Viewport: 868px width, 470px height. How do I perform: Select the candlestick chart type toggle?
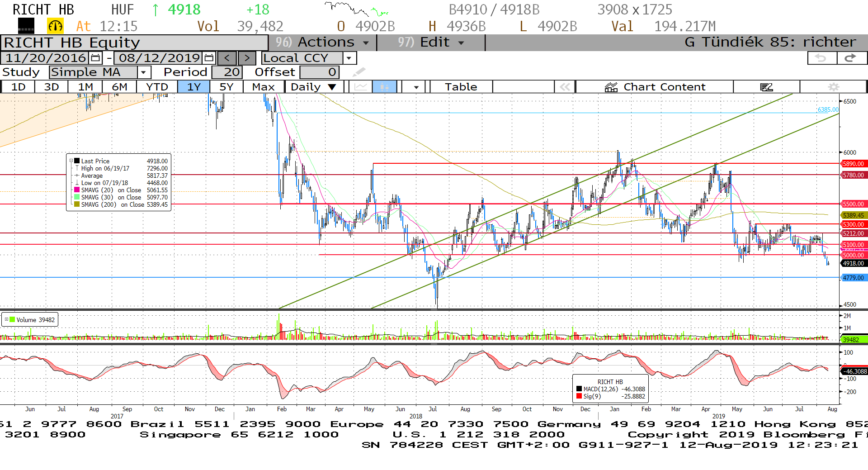385,87
